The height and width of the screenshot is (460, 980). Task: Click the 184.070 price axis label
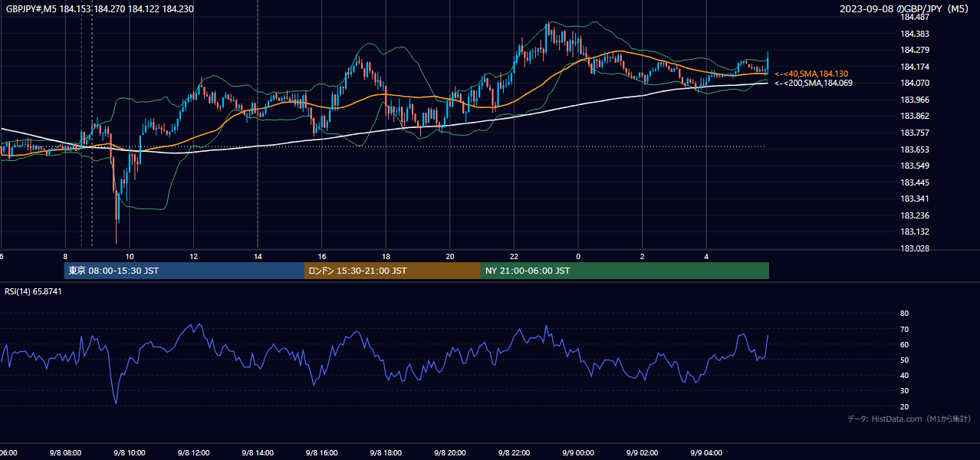tap(915, 84)
